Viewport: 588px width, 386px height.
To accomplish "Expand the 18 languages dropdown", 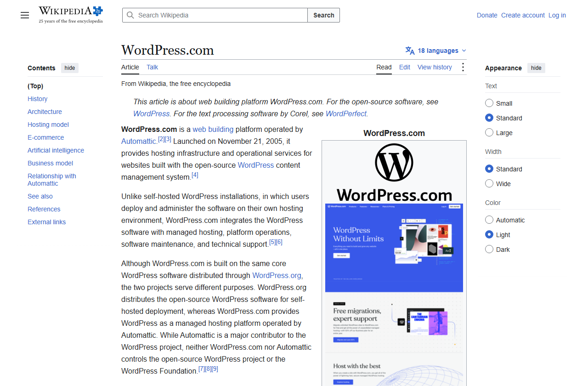I will point(436,51).
